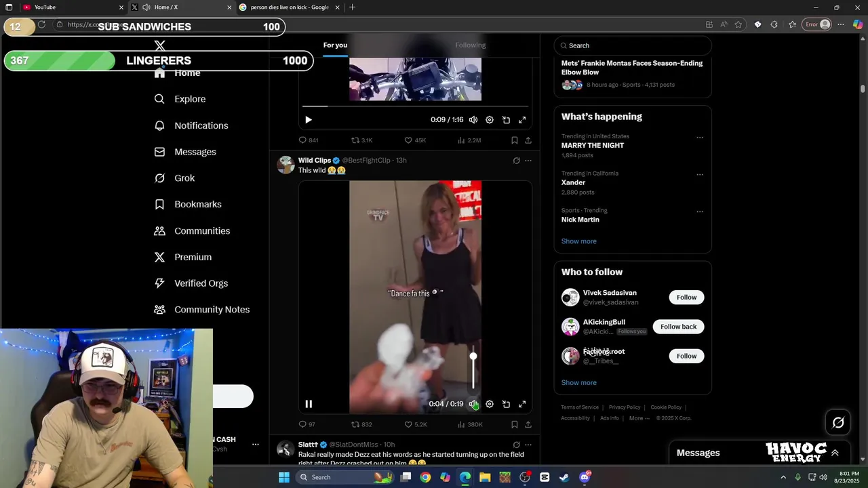
Task: Repost the post with 3.1K reposts
Action: click(361, 140)
